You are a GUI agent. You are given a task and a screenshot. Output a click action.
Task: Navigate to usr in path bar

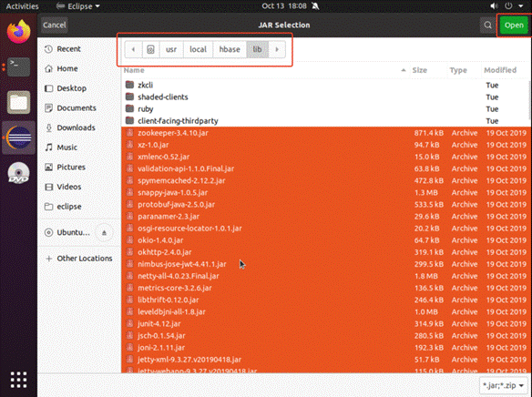171,49
